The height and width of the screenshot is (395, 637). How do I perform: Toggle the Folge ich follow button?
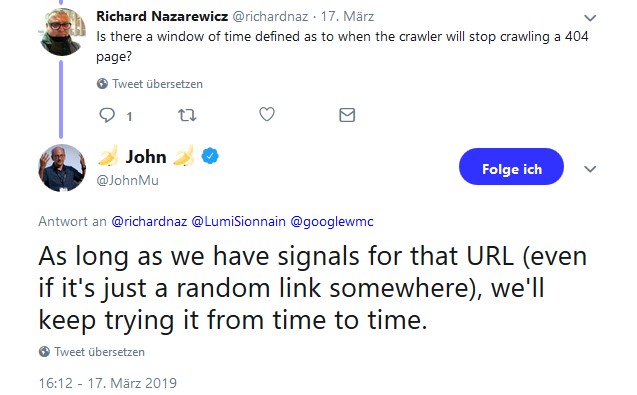511,167
